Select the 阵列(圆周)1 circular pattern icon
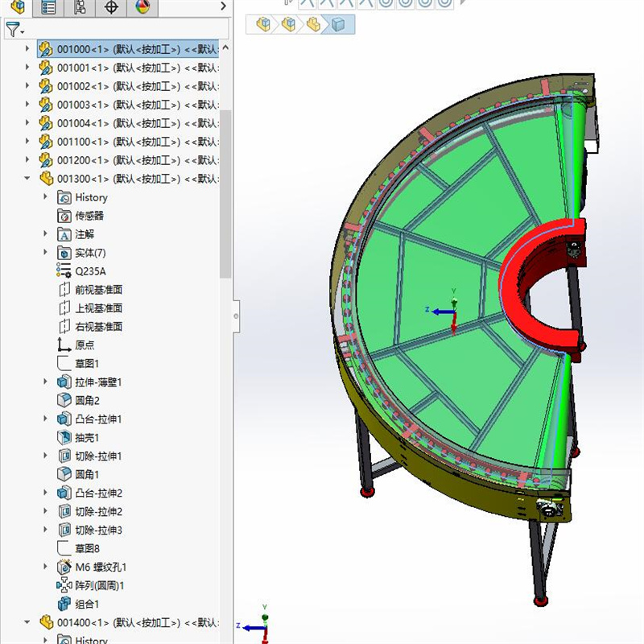 64,584
